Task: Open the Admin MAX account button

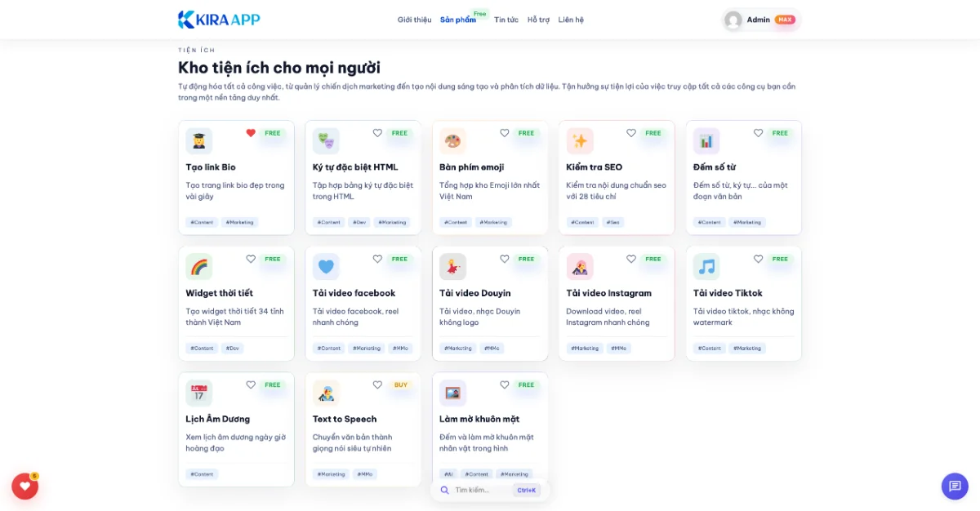Action: (759, 19)
